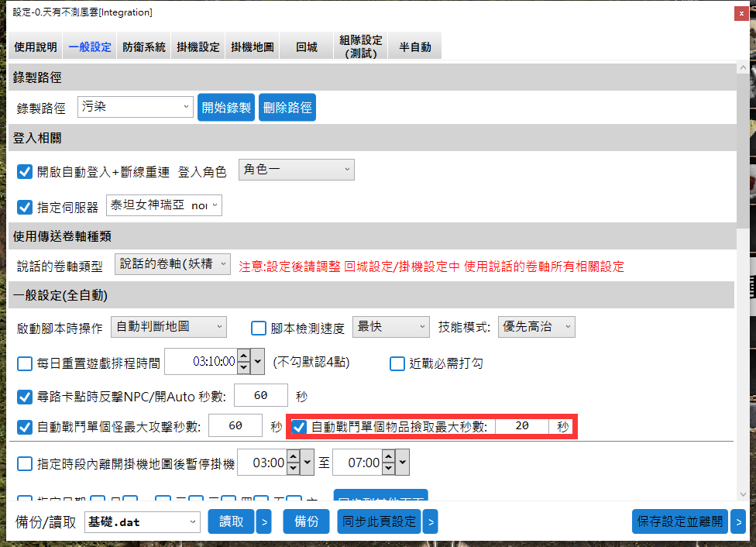Enable the 腳本檢測速度 checkbox
This screenshot has height=547, width=756.
259,328
